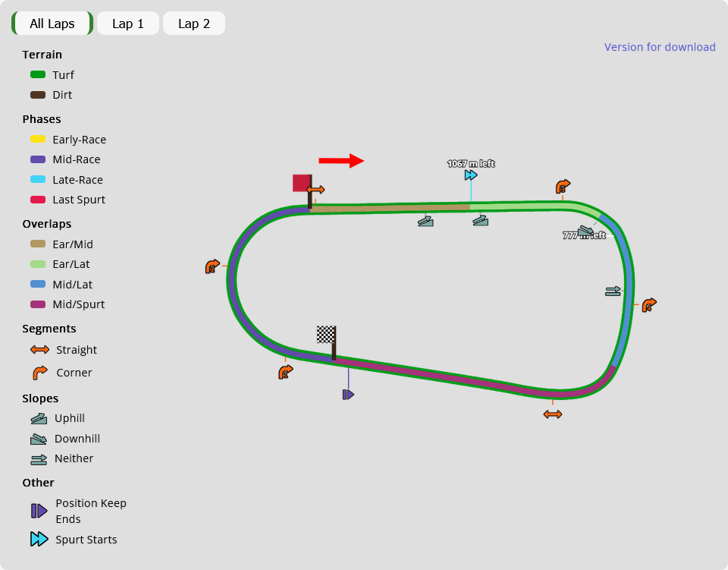Click the Neither slope legend icon
Viewport: 728px width, 570px height.
(x=39, y=459)
